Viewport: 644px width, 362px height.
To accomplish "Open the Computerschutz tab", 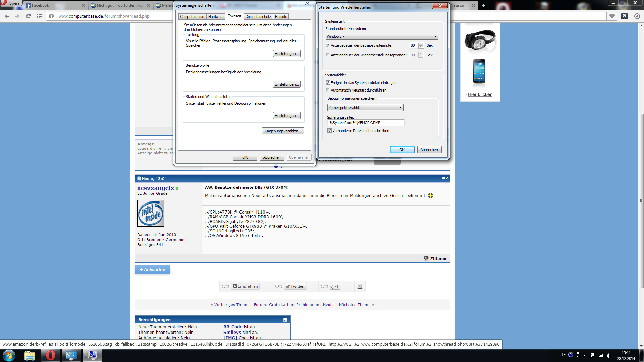I will pyautogui.click(x=258, y=17).
